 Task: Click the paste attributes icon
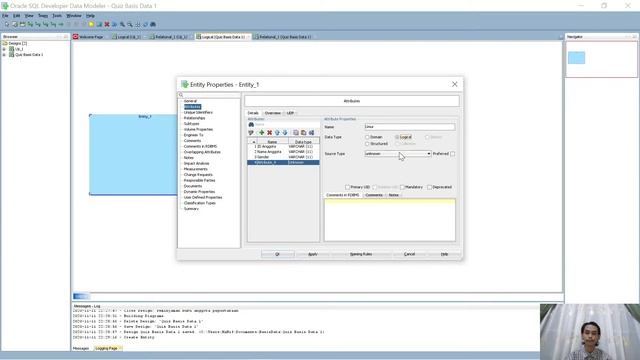(x=304, y=133)
